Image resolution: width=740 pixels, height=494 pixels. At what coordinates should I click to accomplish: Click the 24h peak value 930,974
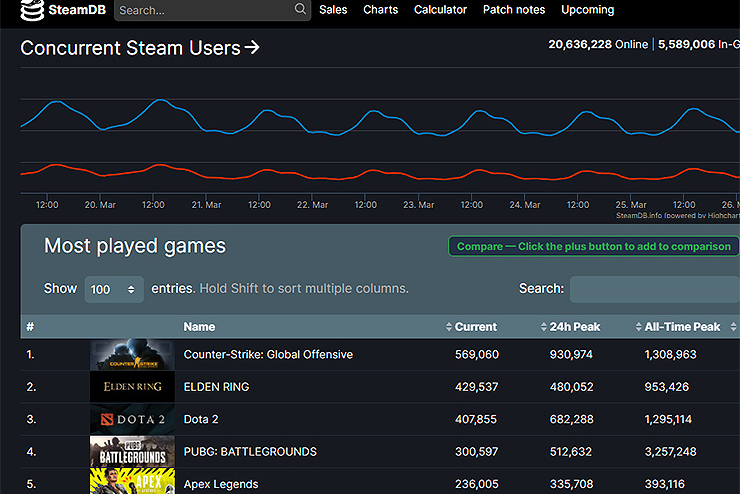click(x=571, y=354)
